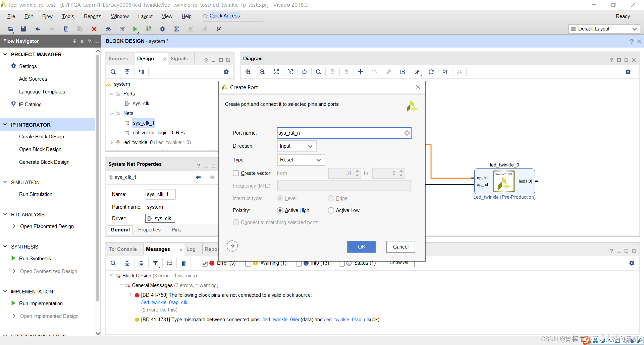Select the sys_clk_1 net in tree

[x=143, y=123]
